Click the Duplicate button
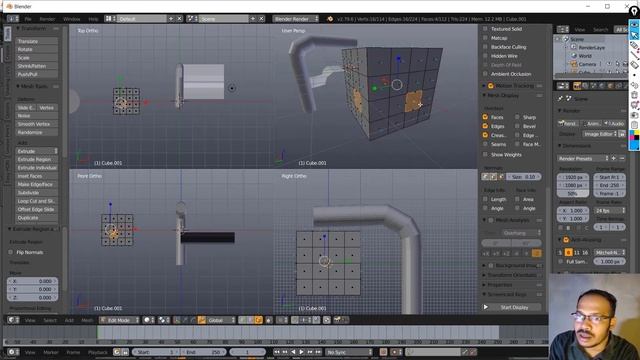The height and width of the screenshot is (360, 640). point(37,218)
